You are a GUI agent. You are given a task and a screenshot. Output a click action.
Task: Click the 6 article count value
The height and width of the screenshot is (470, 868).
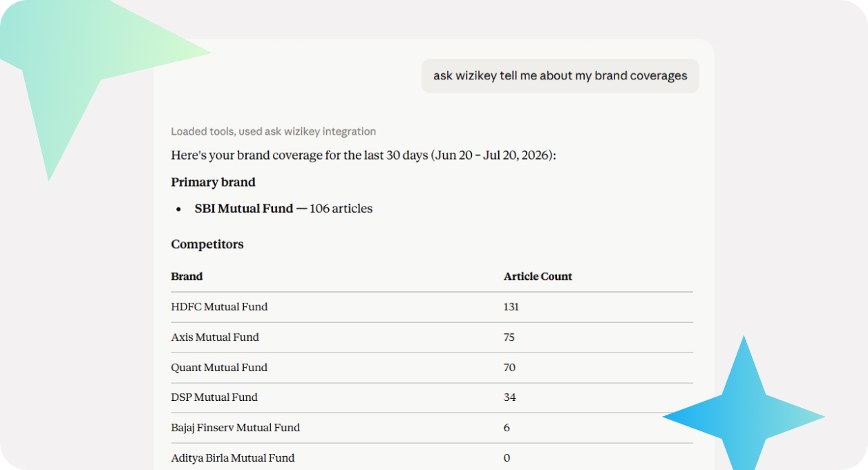click(507, 428)
